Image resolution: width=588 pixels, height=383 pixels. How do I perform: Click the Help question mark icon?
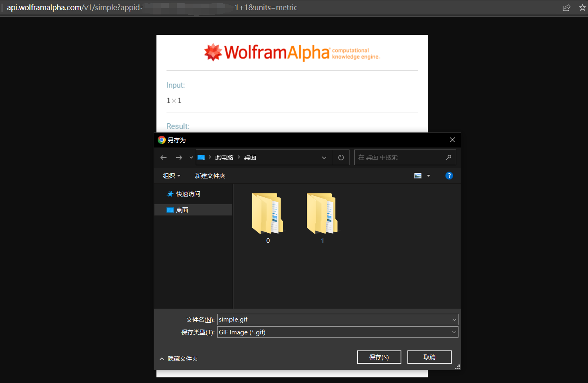449,175
